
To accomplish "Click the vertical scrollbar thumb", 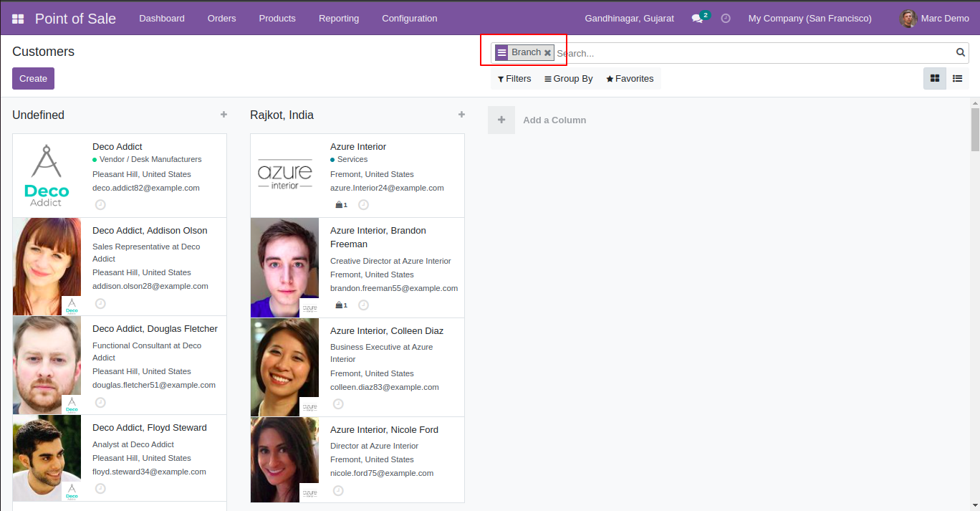I will (x=975, y=129).
